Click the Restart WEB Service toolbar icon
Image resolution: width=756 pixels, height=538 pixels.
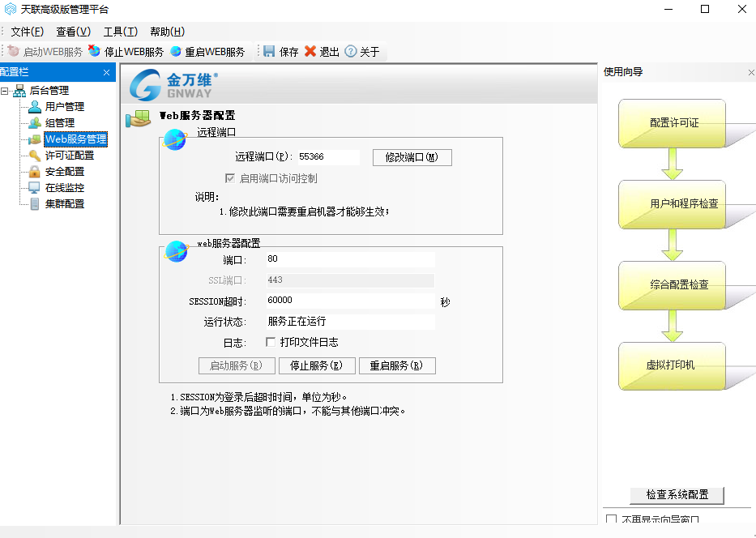(176, 52)
